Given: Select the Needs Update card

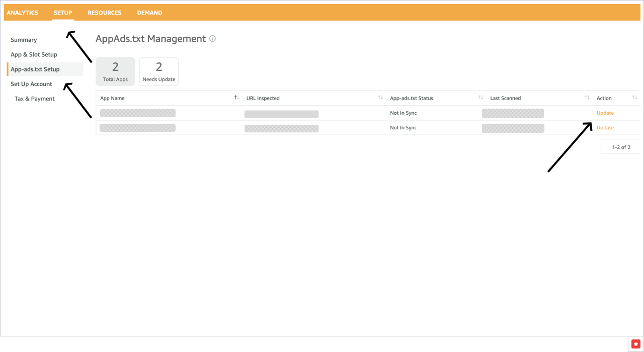Looking at the screenshot, I should [x=159, y=71].
